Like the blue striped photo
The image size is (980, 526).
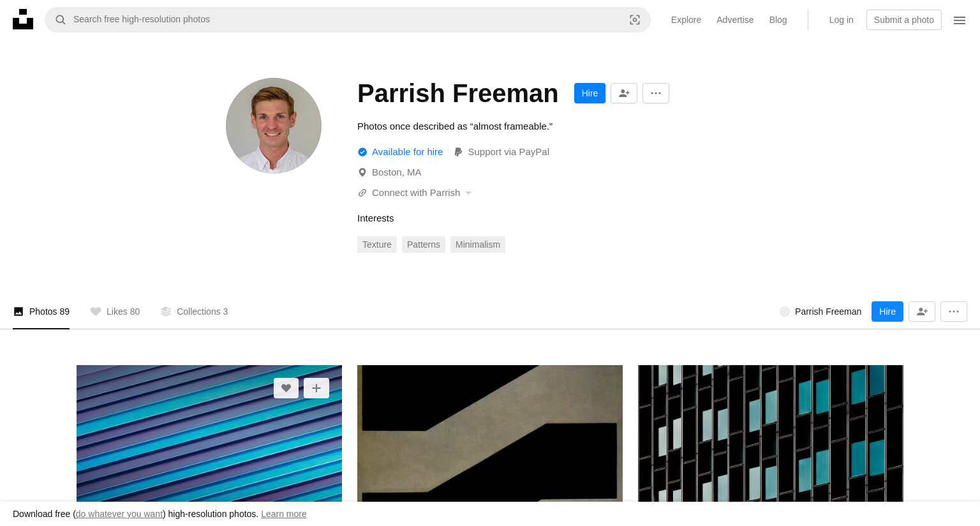click(286, 388)
